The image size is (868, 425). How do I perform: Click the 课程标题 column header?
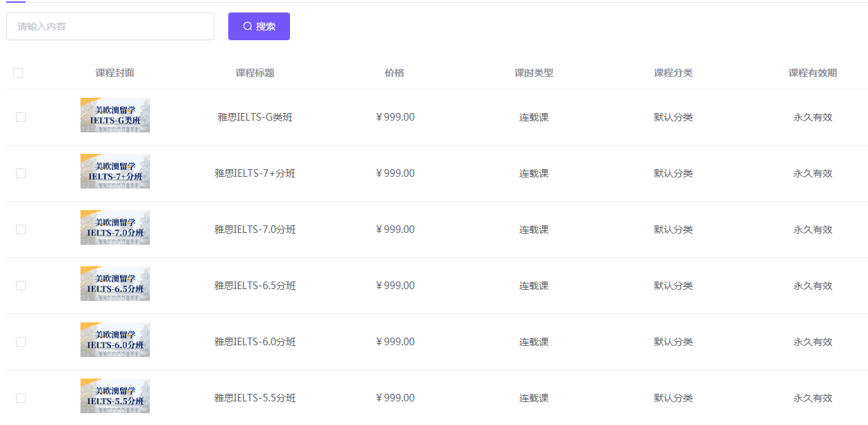255,73
